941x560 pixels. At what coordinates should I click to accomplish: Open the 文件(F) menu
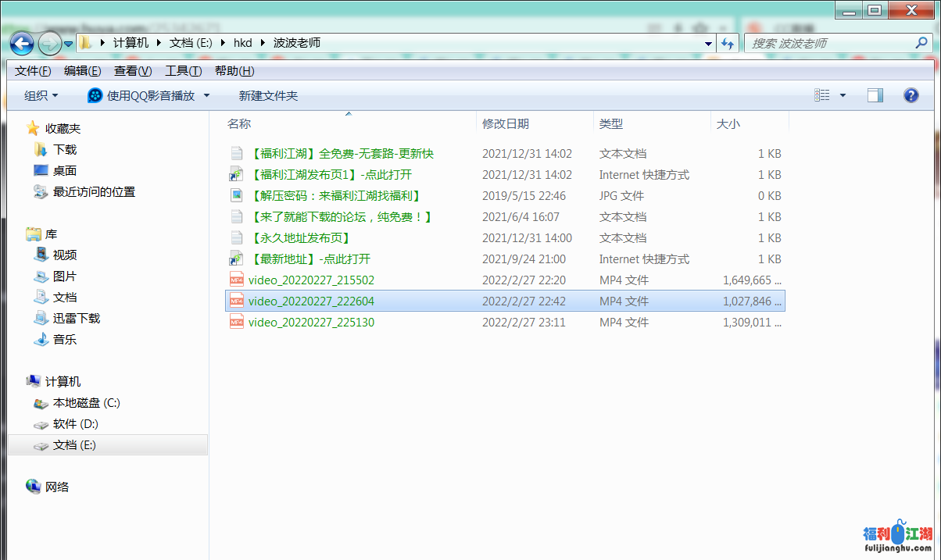pos(33,70)
